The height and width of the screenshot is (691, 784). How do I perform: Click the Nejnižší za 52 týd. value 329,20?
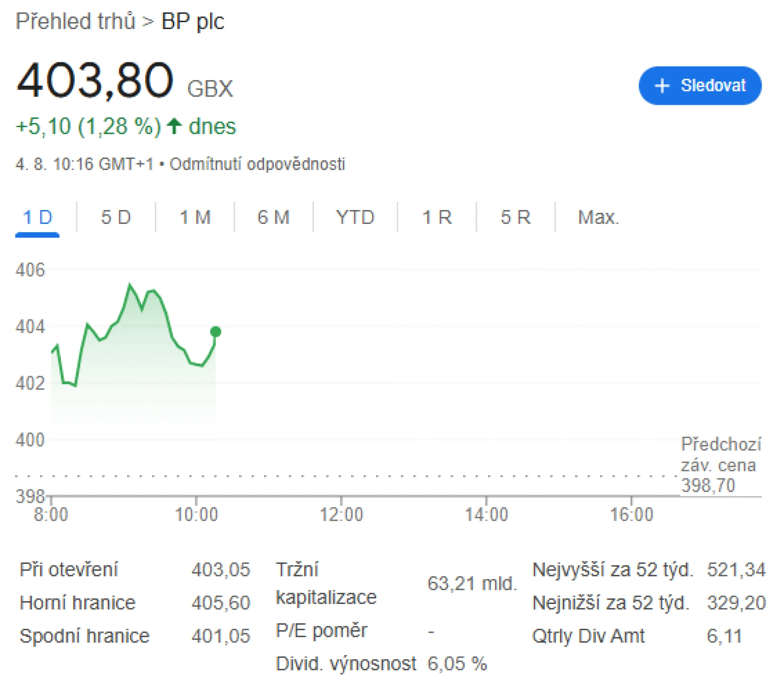pyautogui.click(x=737, y=603)
